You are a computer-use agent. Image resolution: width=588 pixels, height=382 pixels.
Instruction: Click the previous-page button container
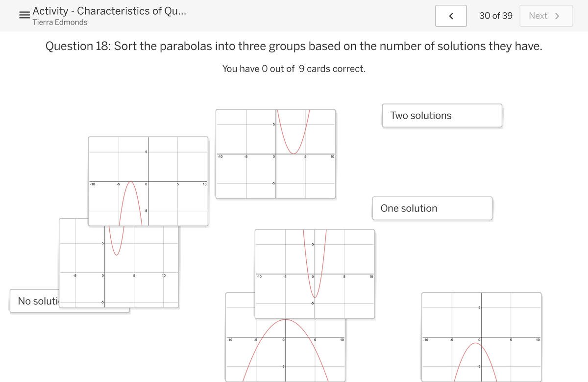[451, 16]
